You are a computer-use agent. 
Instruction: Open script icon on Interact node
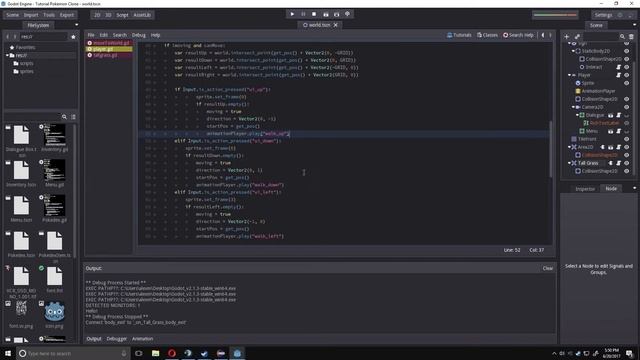618,67
